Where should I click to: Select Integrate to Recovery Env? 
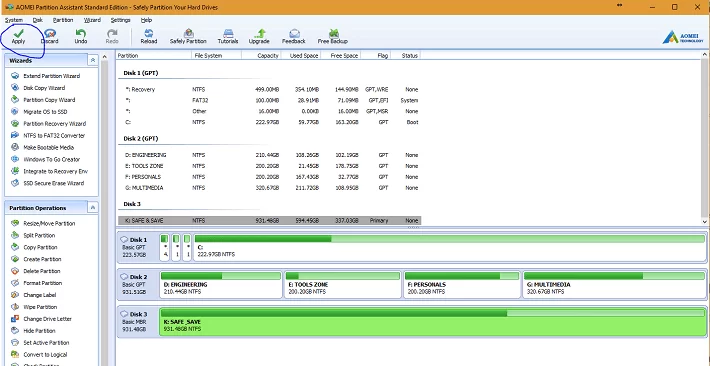(55, 171)
